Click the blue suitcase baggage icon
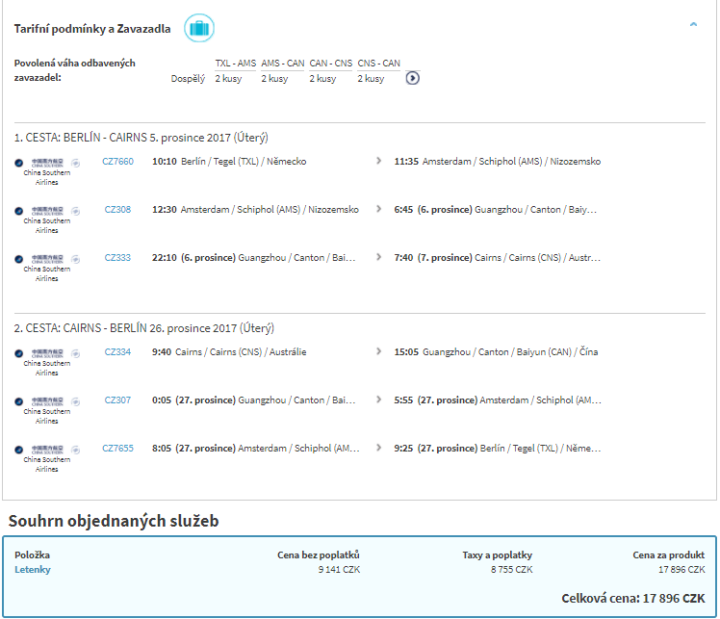Viewport: 720px width, 619px height. coord(199,28)
